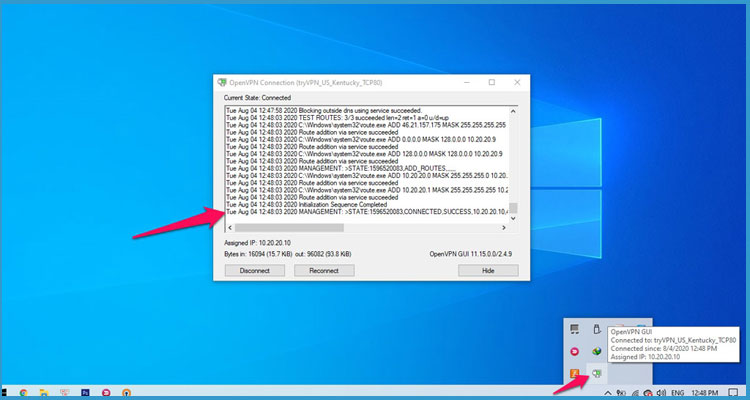Click the vertical log scrollbar thumb
This screenshot has height=400, width=750.
coord(514,208)
